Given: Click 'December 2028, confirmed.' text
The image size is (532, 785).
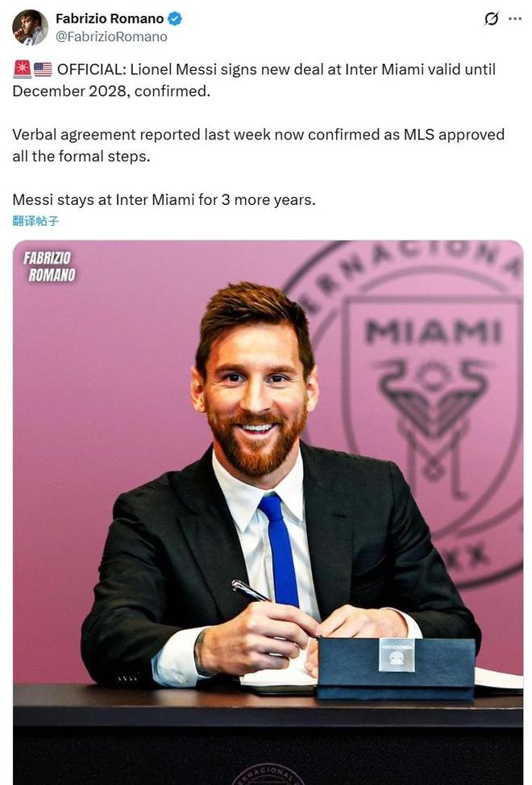Looking at the screenshot, I should [x=111, y=90].
